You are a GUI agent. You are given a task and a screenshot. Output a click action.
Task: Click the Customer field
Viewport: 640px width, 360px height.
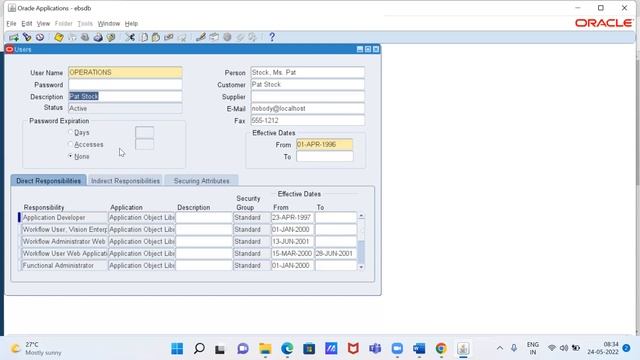click(307, 84)
